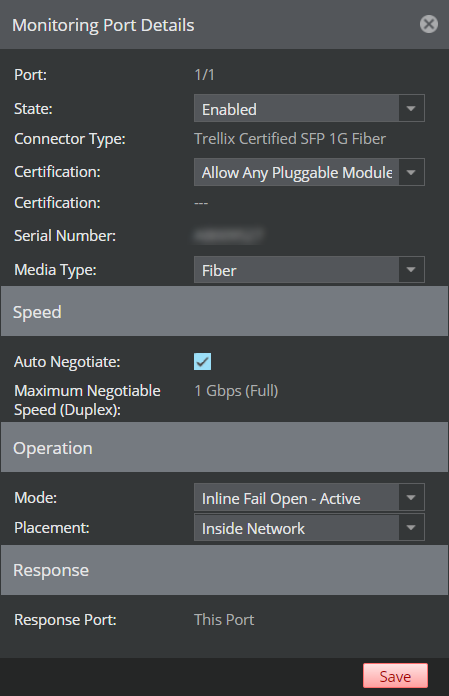Close the Monitoring Port Details dialog
The width and height of the screenshot is (449, 696).
pyautogui.click(x=429, y=24)
